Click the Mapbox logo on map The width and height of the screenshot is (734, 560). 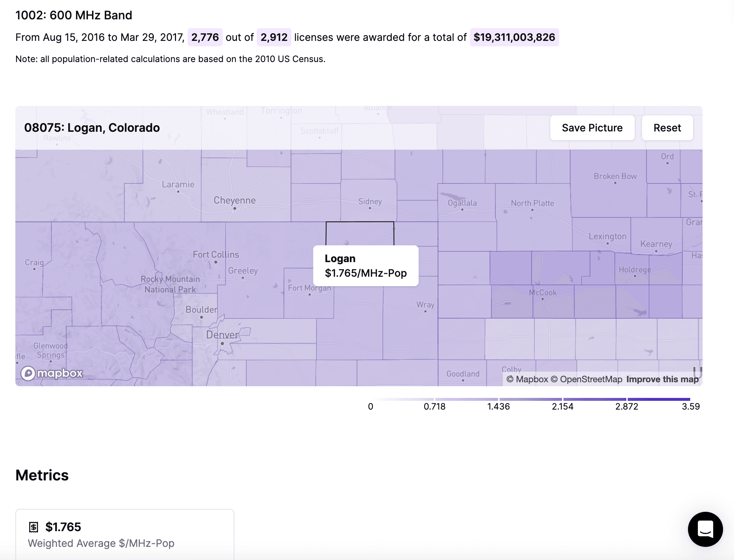pyautogui.click(x=52, y=373)
